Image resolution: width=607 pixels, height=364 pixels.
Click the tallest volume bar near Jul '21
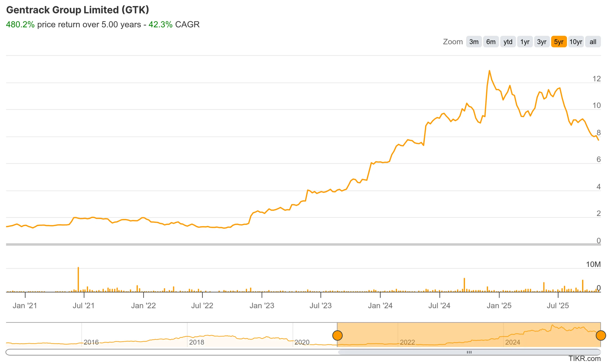[x=78, y=280]
